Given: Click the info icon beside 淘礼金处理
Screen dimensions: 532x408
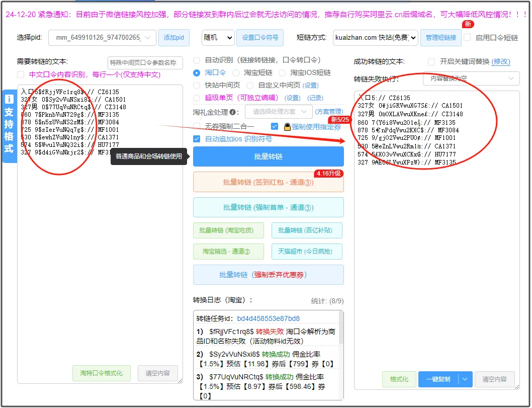Looking at the screenshot, I should [233, 112].
